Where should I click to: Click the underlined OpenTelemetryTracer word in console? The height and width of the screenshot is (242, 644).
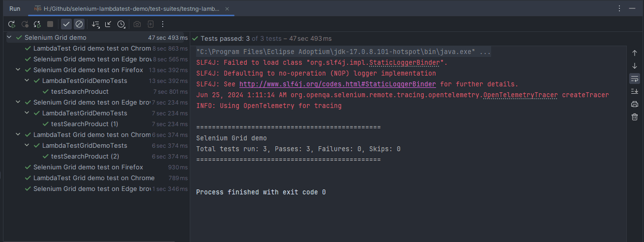(521, 95)
